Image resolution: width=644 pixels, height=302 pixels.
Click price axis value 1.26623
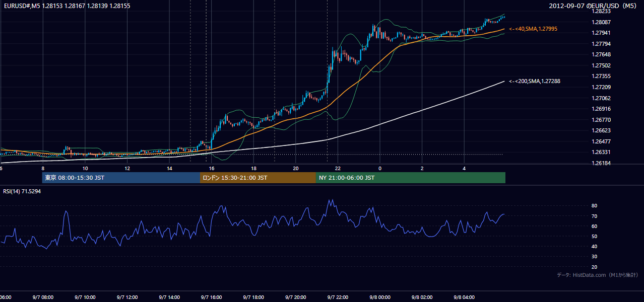(602, 130)
